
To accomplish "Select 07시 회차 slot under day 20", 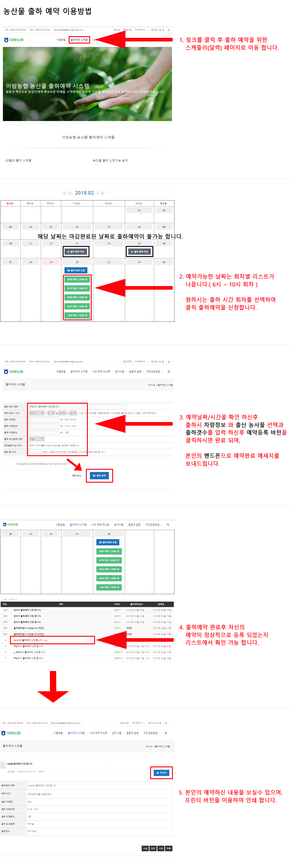I will 77,288.
